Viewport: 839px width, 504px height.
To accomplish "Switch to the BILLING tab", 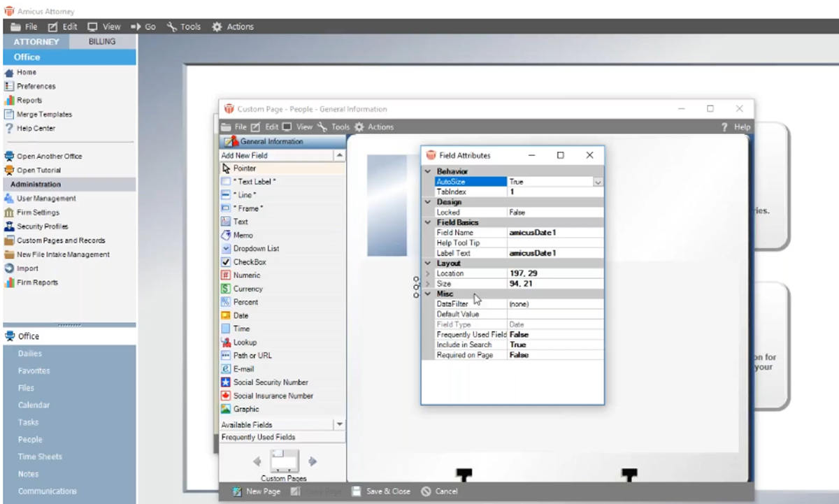I will tap(103, 42).
